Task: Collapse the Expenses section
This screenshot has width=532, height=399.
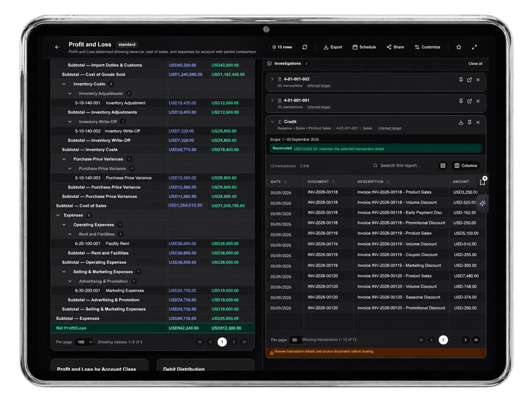Action: [58, 215]
